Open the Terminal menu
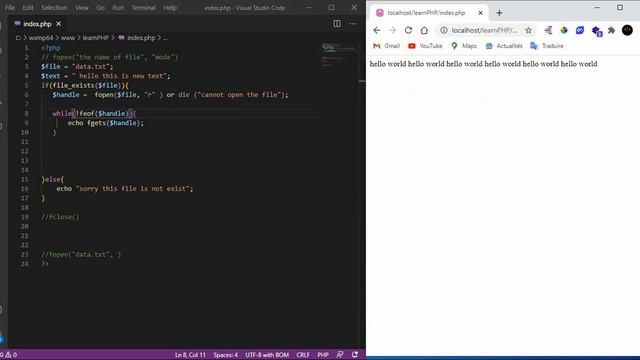The height and width of the screenshot is (360, 640). click(143, 8)
